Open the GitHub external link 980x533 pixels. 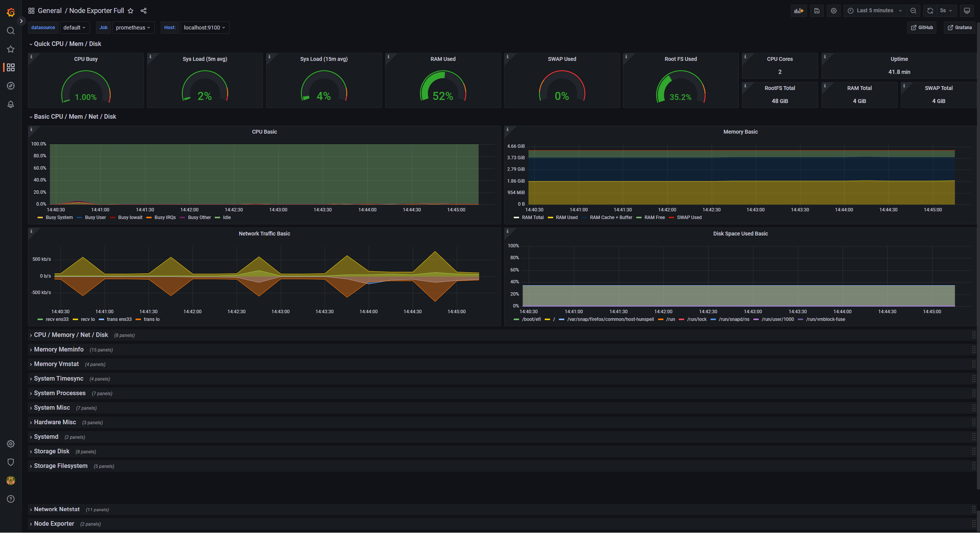(922, 28)
